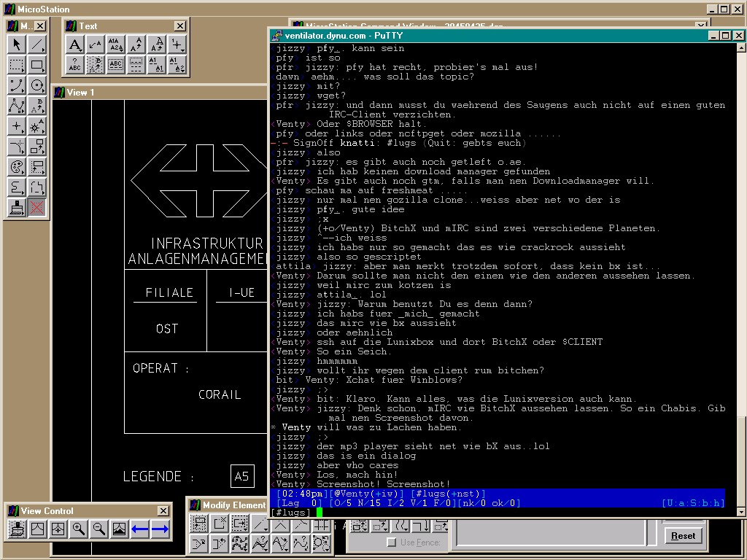Pick the starburst with letter A tool

pyautogui.click(x=36, y=126)
